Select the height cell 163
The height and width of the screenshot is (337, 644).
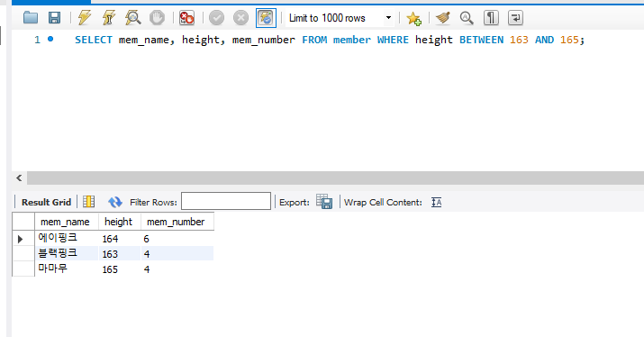120,253
